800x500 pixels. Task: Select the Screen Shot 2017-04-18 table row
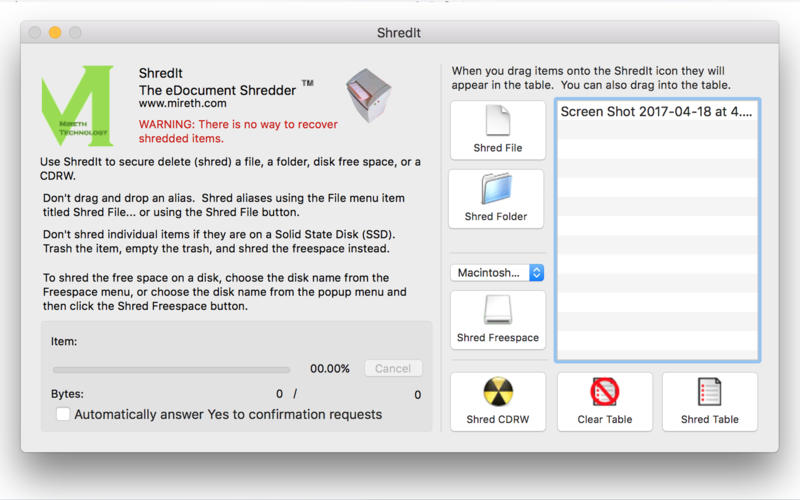click(657, 112)
